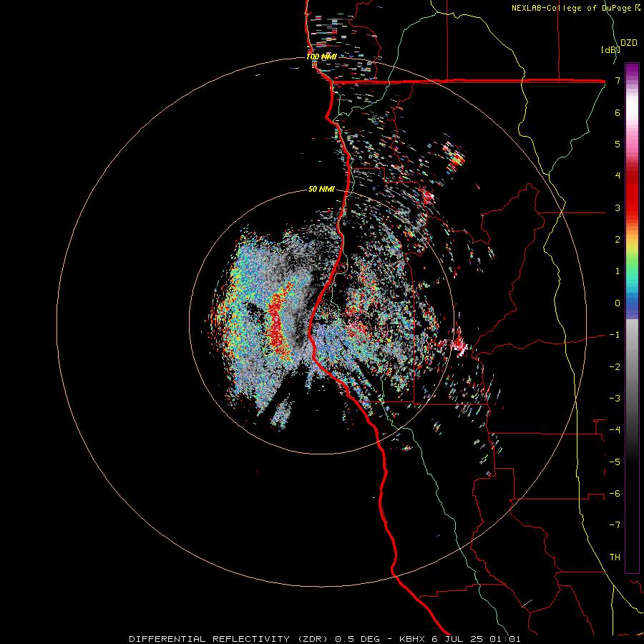Select the 7 value on the color scale

coord(618,80)
